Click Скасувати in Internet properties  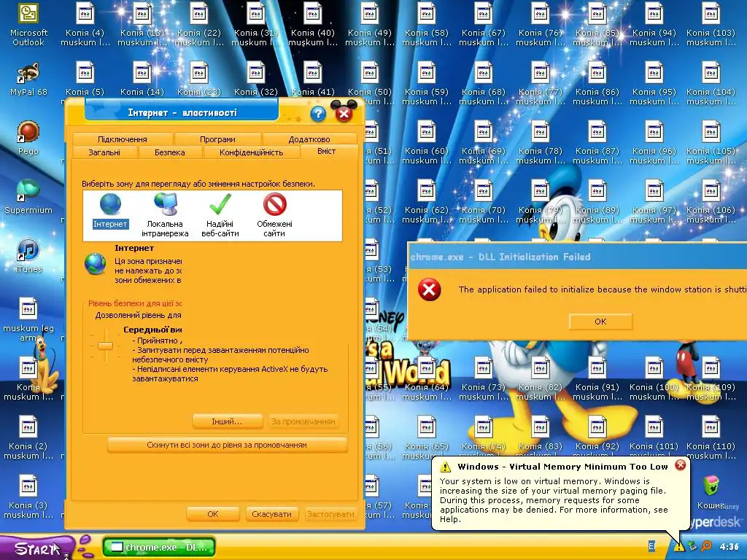pos(271,514)
